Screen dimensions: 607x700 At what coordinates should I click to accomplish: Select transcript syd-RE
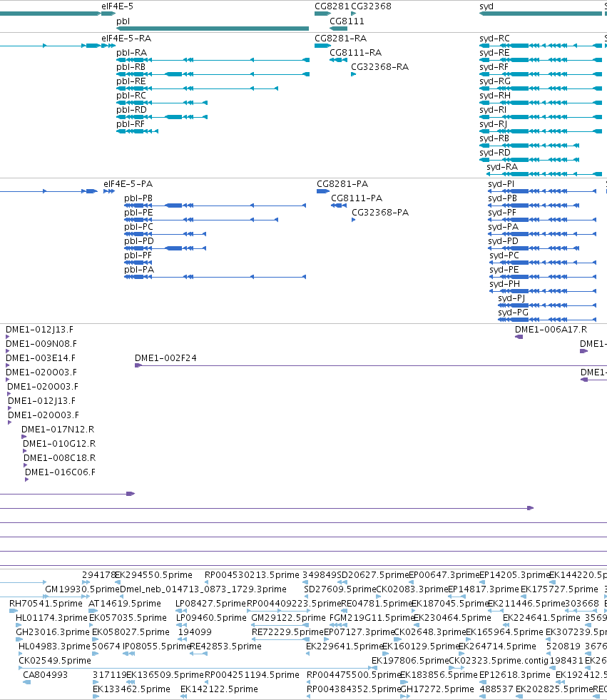(x=541, y=60)
